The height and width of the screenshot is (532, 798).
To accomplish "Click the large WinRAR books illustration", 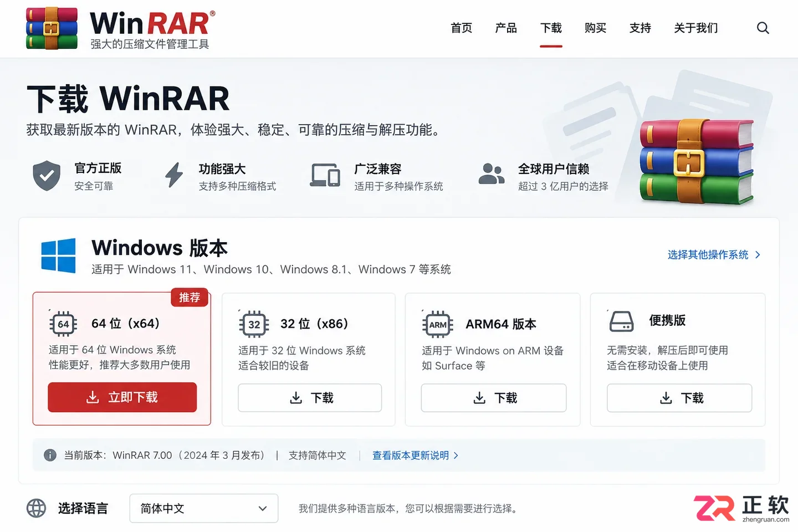I will point(697,162).
